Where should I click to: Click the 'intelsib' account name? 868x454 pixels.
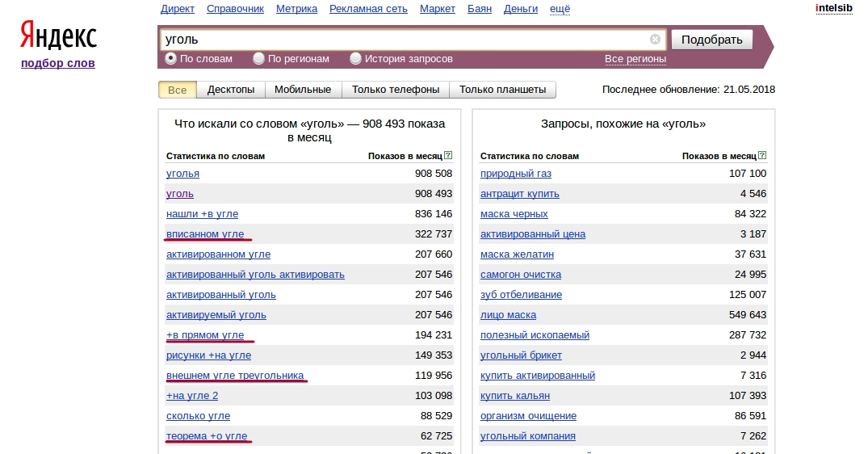[833, 8]
